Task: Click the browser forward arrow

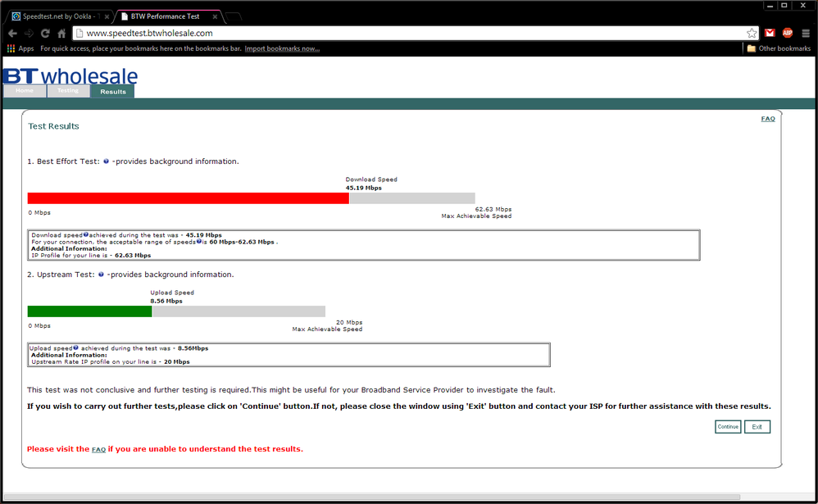Action: pyautogui.click(x=29, y=34)
